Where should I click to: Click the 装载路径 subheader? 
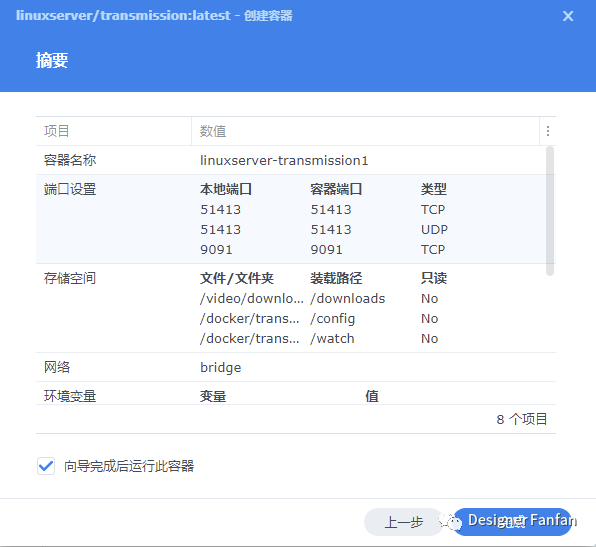336,278
